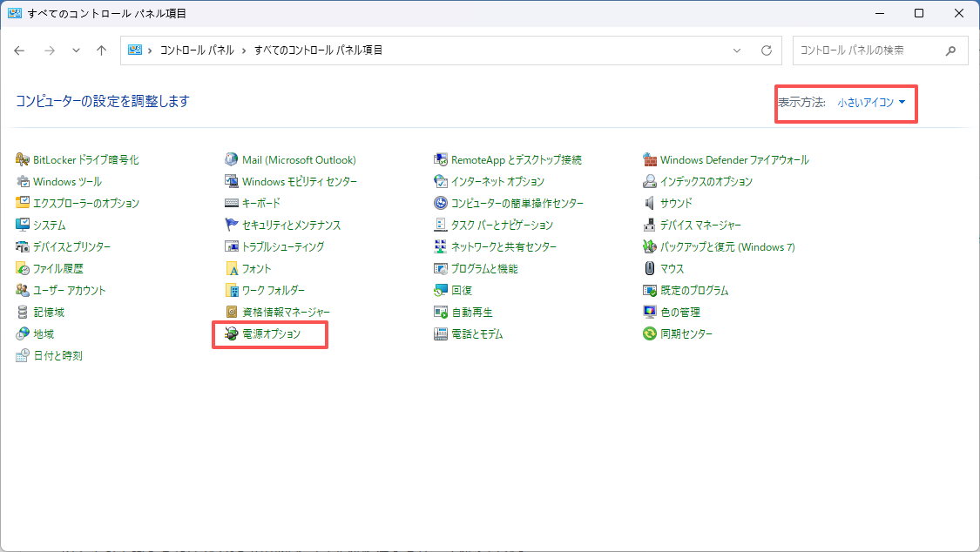The height and width of the screenshot is (552, 980).
Task: Click the address bar control panel icon
Action: (x=135, y=50)
